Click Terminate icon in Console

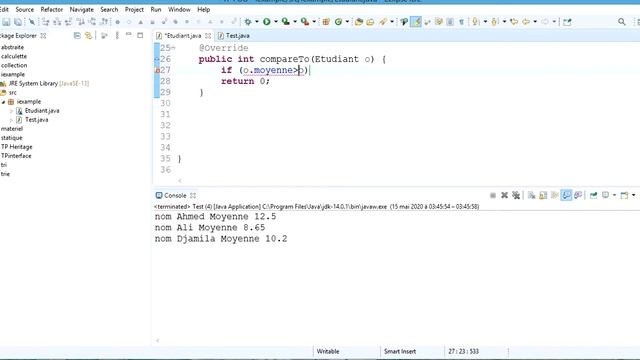[493, 196]
